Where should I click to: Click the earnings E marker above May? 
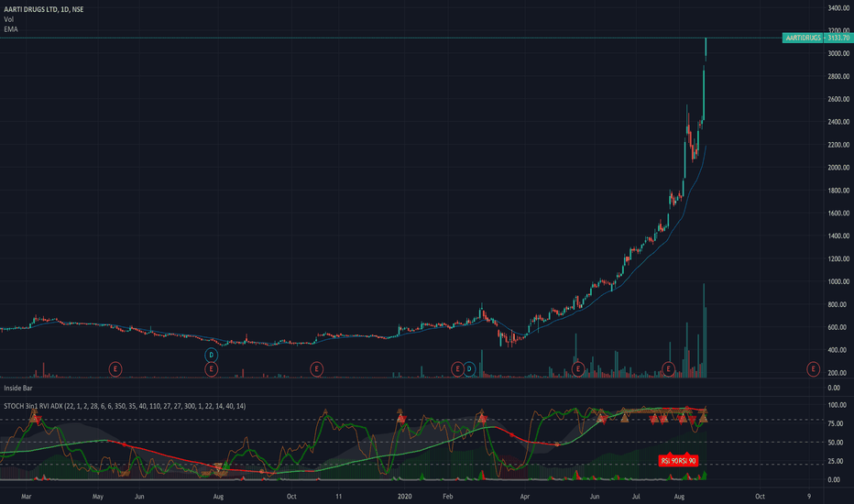point(115,369)
